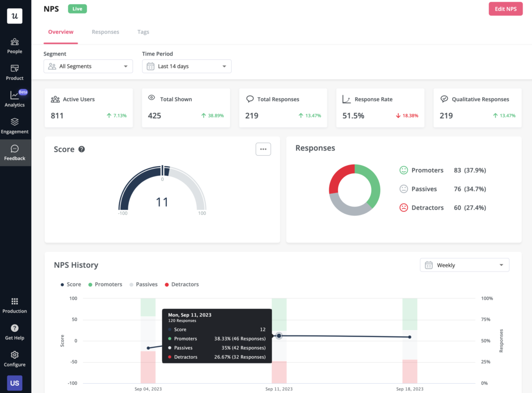The width and height of the screenshot is (532, 393).
Task: Navigate to the Engagement section
Action: point(15,126)
